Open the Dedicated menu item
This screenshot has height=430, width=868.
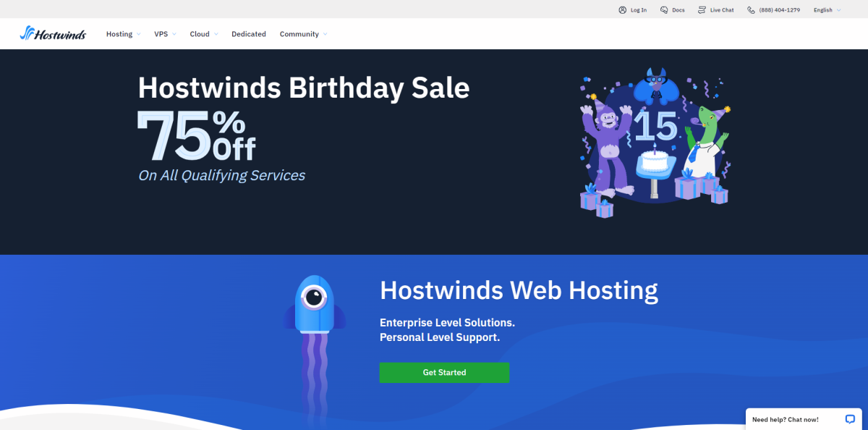249,34
